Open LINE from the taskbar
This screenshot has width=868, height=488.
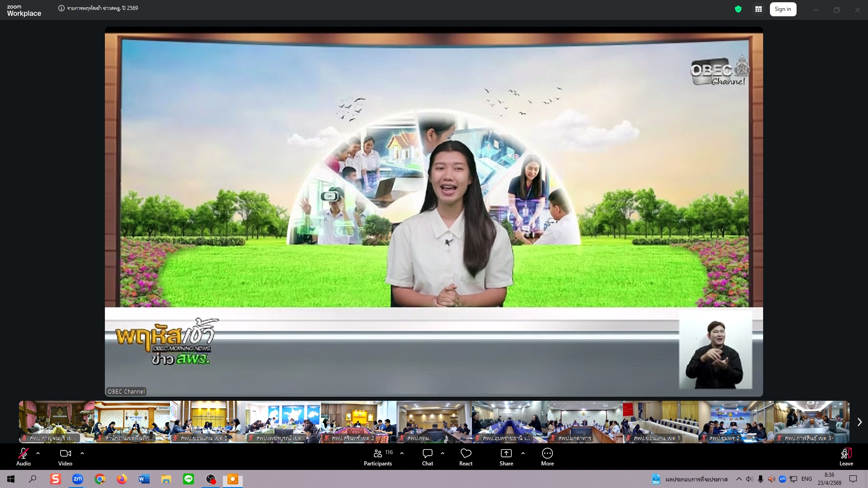tap(189, 479)
